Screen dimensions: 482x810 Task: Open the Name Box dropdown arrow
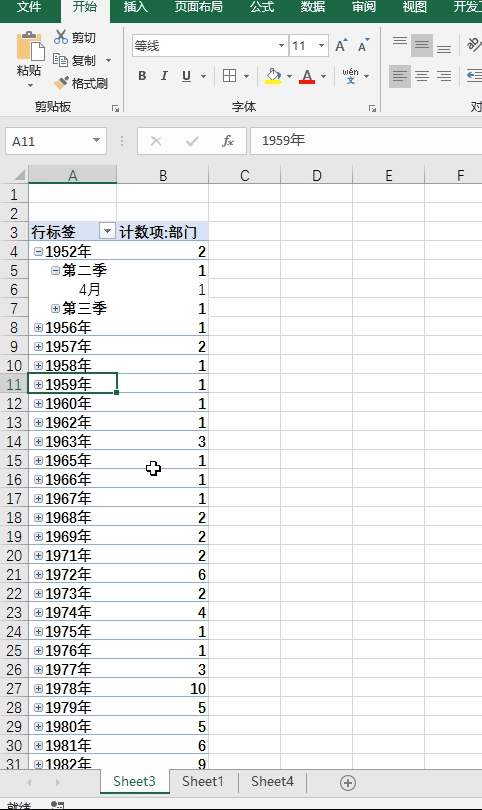tap(97, 141)
